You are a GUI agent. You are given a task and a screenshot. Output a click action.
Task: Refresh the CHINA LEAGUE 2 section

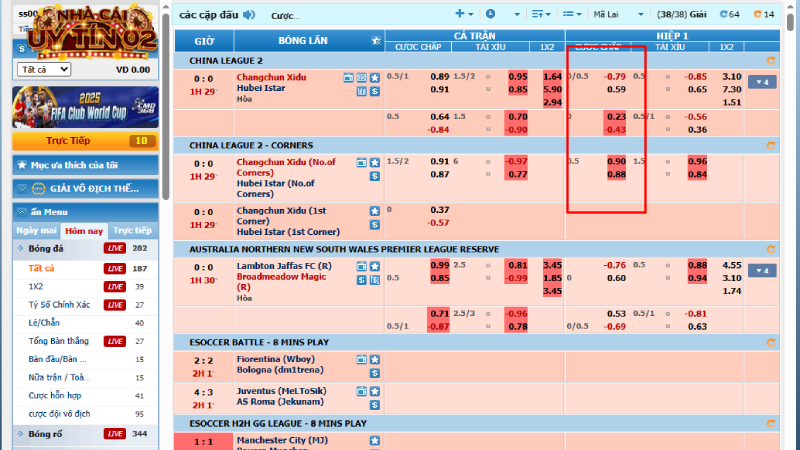click(x=771, y=61)
